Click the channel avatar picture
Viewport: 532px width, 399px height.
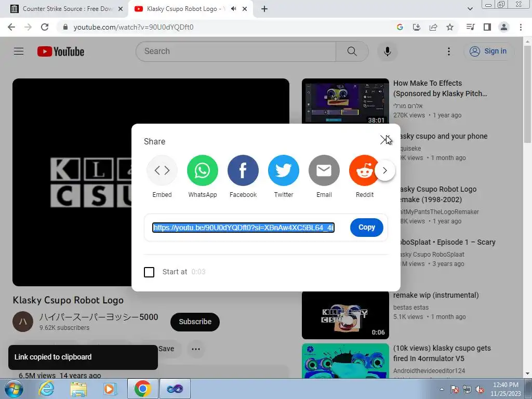click(x=23, y=322)
